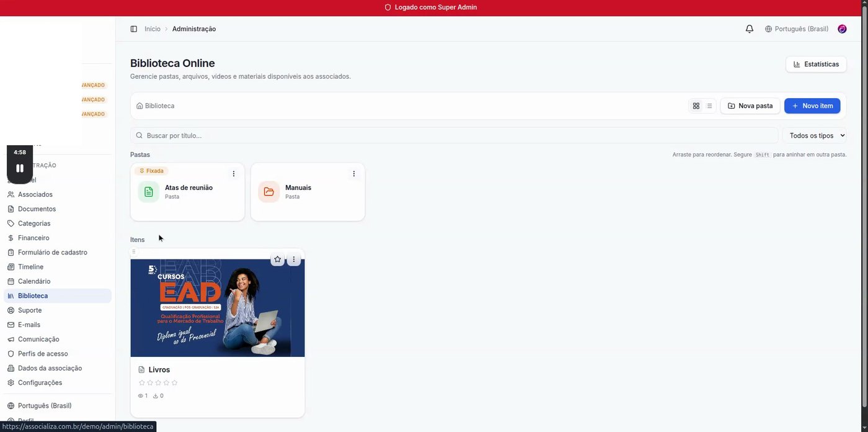
Task: Open the Todos os tipos filter dropdown
Action: (x=814, y=135)
